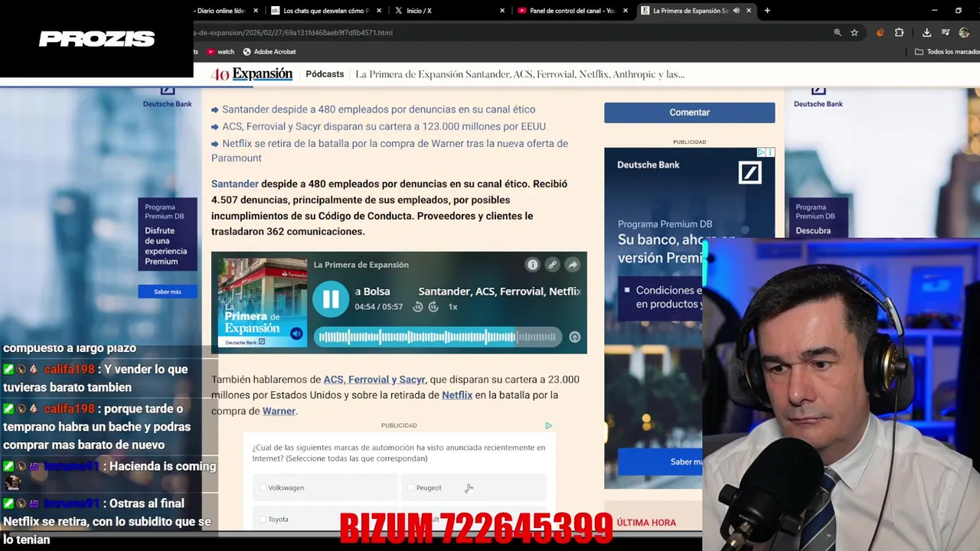The image size is (980, 551).
Task: Open the ÚLTIMA HORA section heading
Action: [x=646, y=523]
